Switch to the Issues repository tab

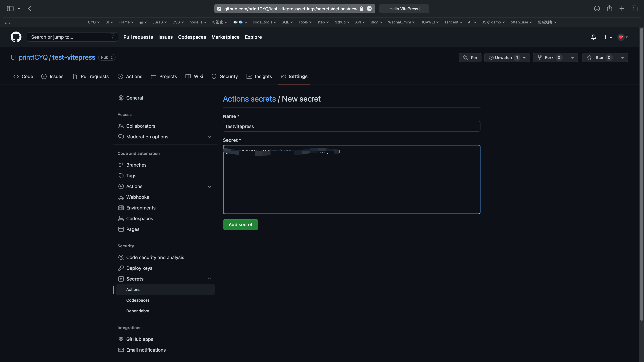pos(52,76)
